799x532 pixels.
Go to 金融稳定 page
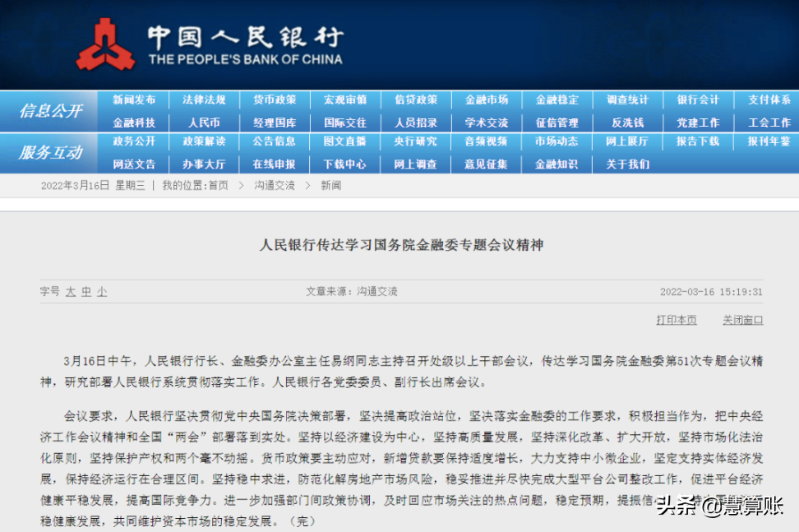[557, 99]
